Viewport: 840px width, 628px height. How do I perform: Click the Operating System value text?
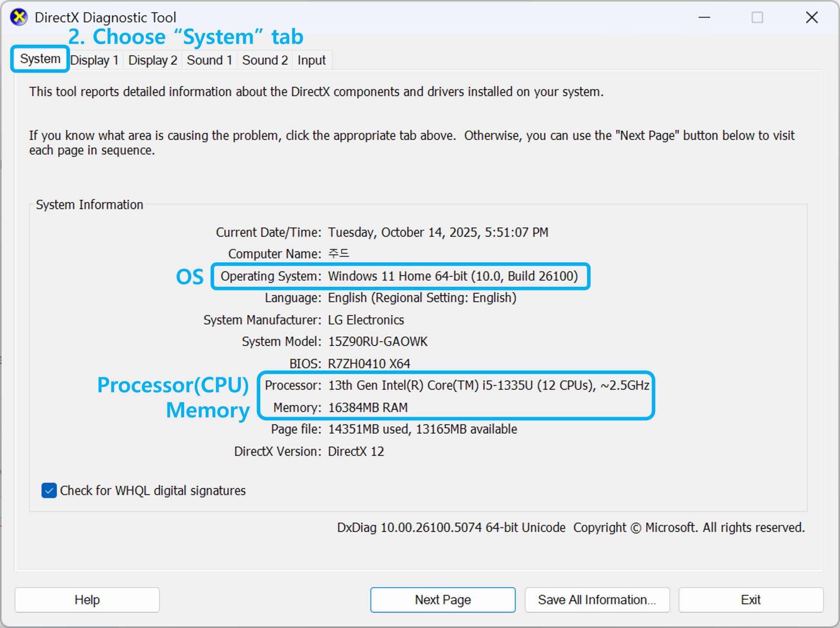(452, 276)
